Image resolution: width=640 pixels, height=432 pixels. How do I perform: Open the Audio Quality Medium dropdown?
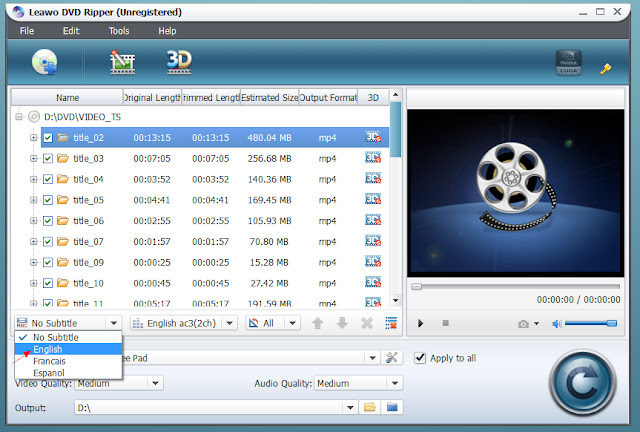coord(394,383)
